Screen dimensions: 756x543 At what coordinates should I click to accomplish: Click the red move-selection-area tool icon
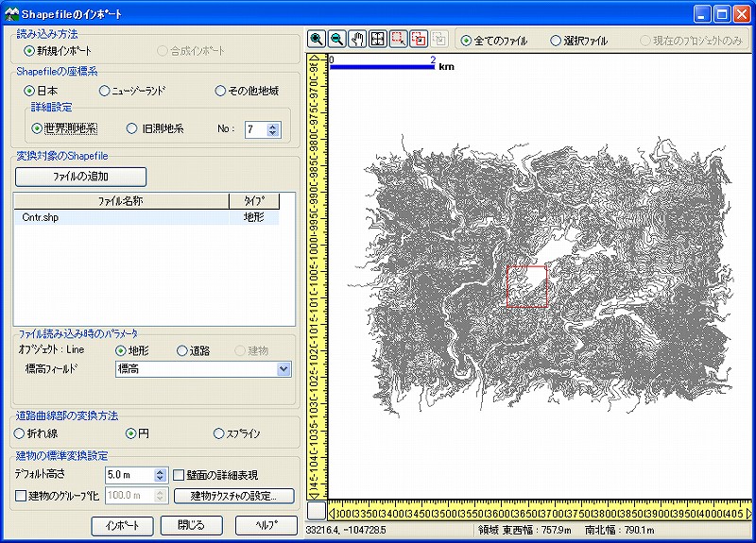pyautogui.click(x=419, y=40)
